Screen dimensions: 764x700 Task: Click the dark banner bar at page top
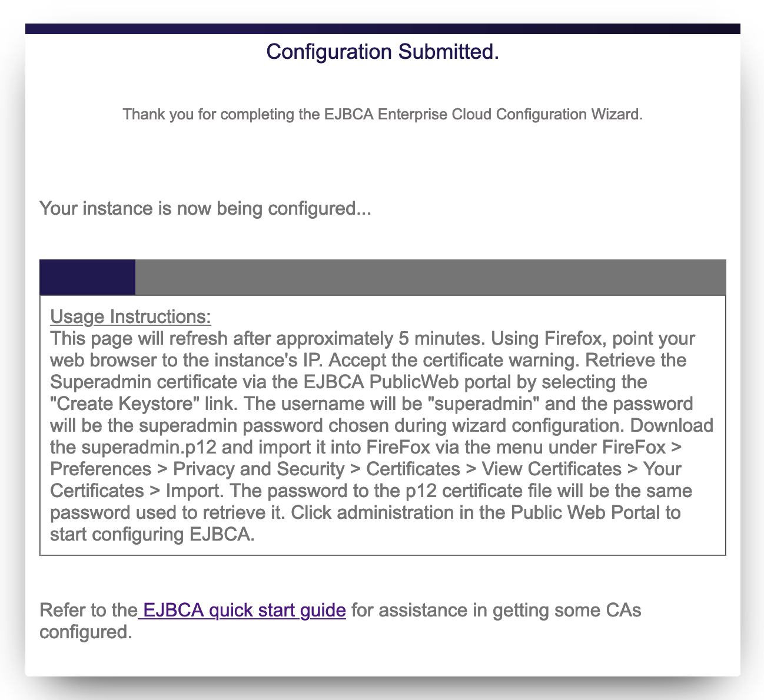[x=383, y=29]
